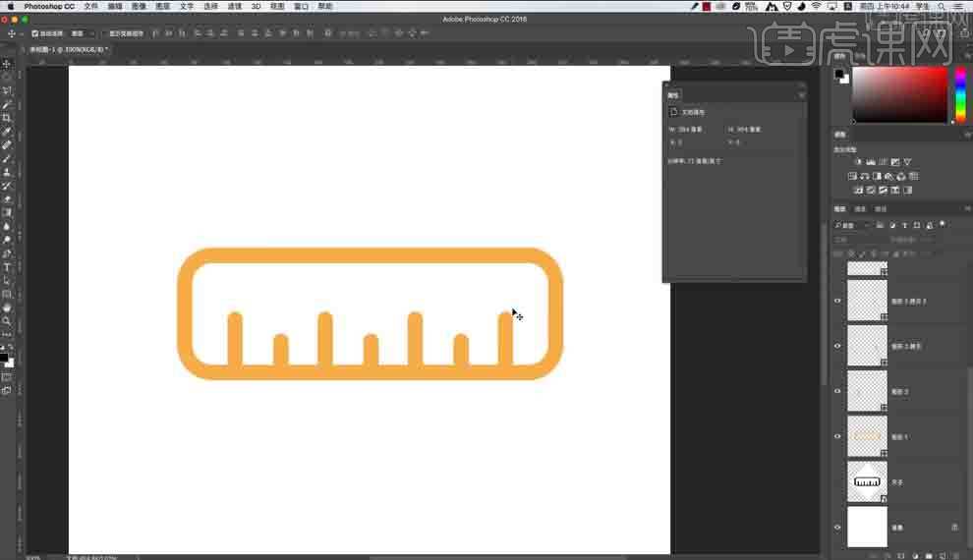
Task: Select the Zoom tool
Action: click(7, 321)
